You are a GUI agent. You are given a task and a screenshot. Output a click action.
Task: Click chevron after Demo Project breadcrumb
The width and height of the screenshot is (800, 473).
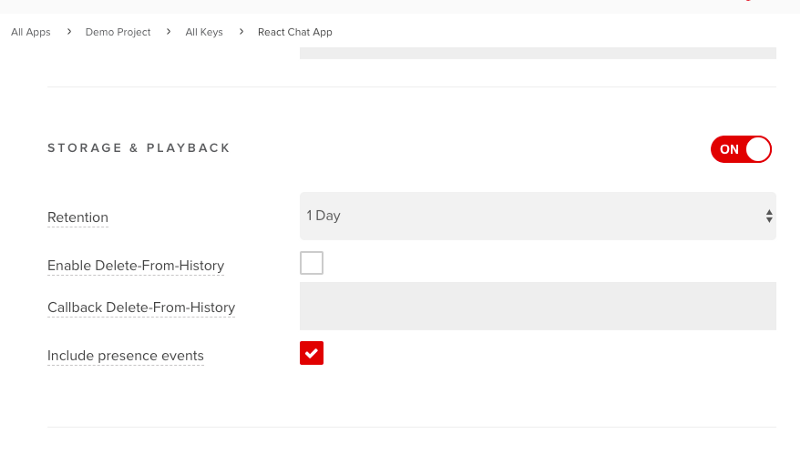click(x=169, y=32)
